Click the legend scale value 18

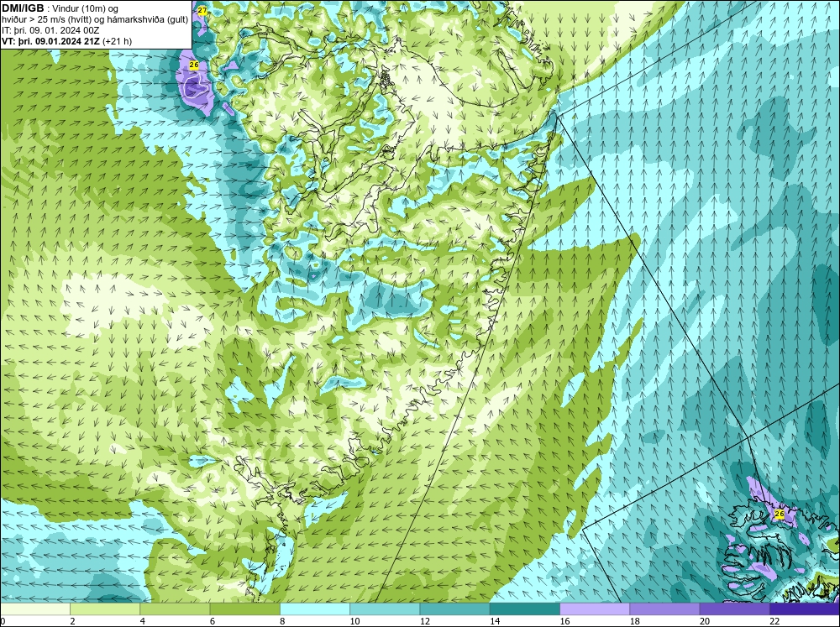tap(635, 621)
